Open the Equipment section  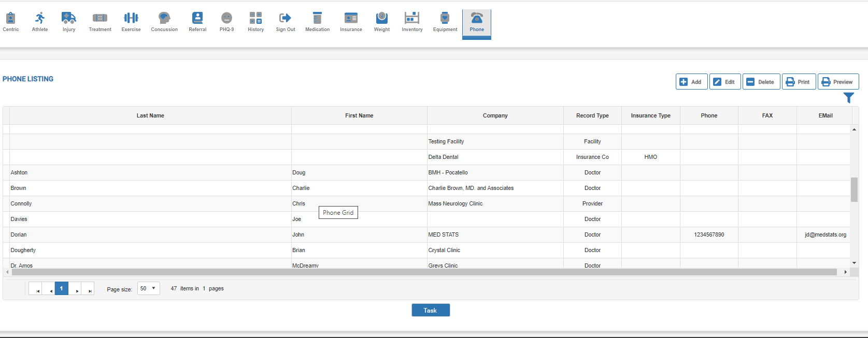445,22
